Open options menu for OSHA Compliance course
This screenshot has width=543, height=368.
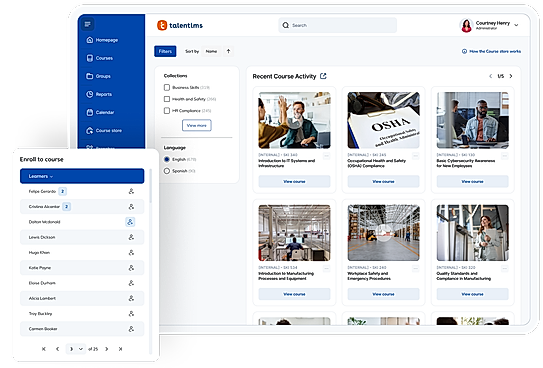pos(416,156)
